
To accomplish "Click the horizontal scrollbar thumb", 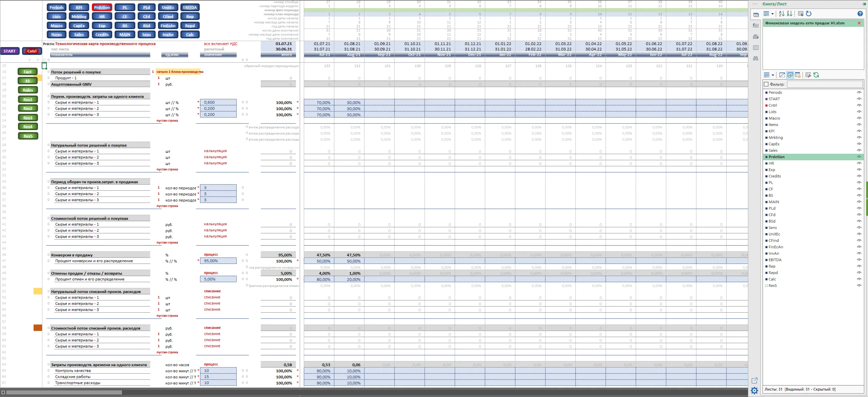I will [64, 392].
